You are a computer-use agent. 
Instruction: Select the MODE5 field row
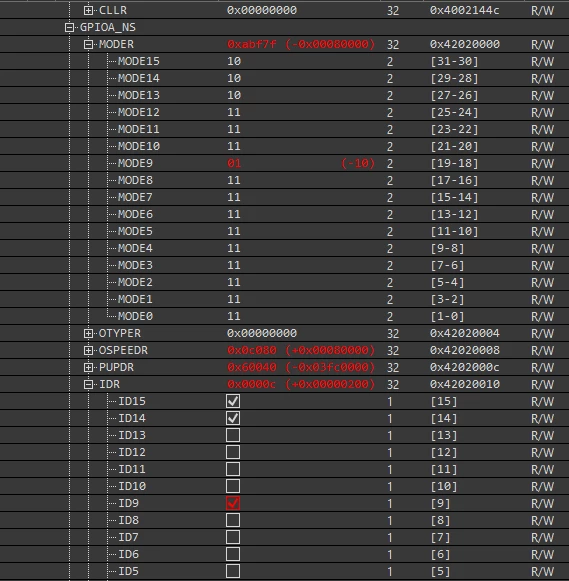click(x=284, y=232)
